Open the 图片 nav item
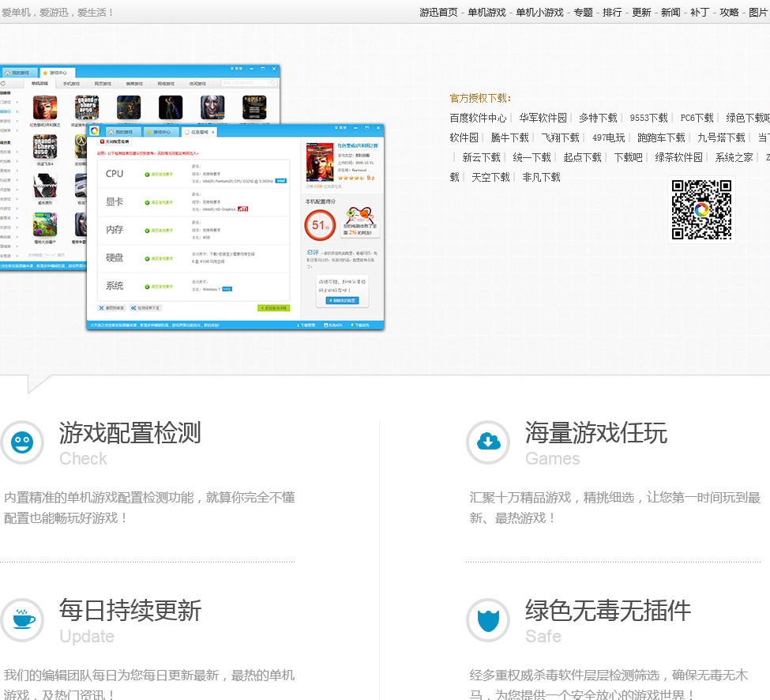 758,13
